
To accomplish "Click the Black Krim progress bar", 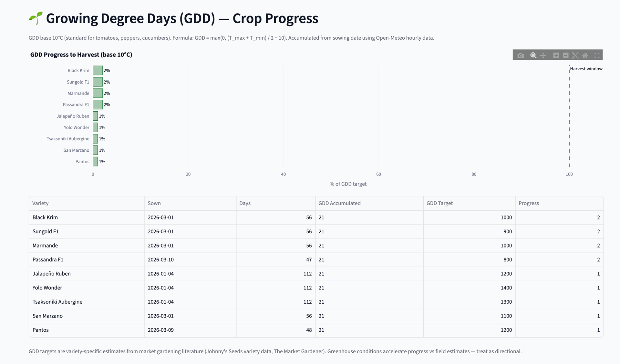I will (x=98, y=70).
